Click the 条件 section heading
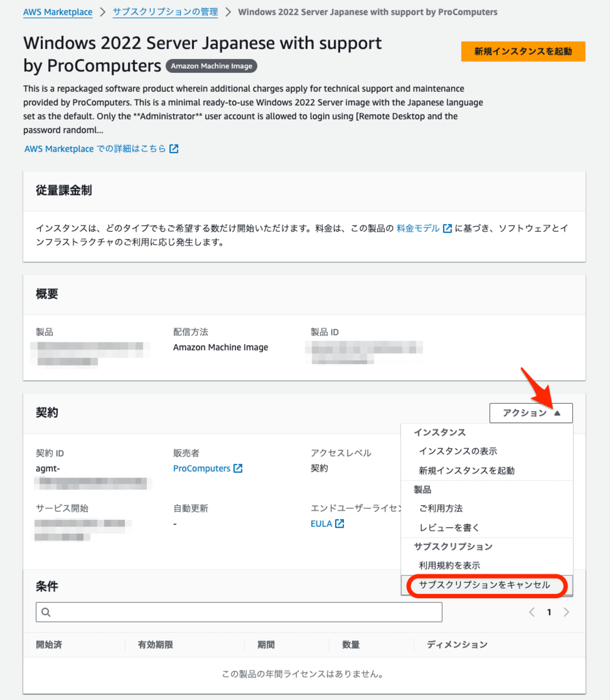This screenshot has width=610, height=700. point(47,586)
